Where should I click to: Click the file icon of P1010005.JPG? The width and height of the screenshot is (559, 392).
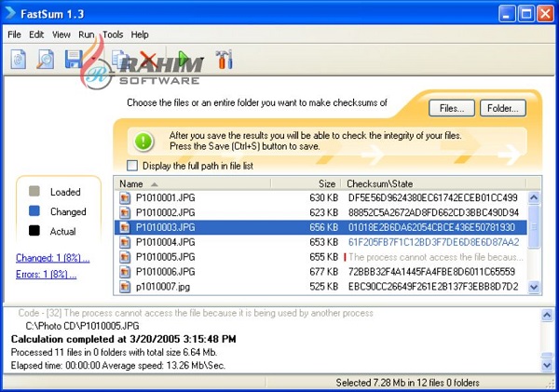(x=125, y=257)
